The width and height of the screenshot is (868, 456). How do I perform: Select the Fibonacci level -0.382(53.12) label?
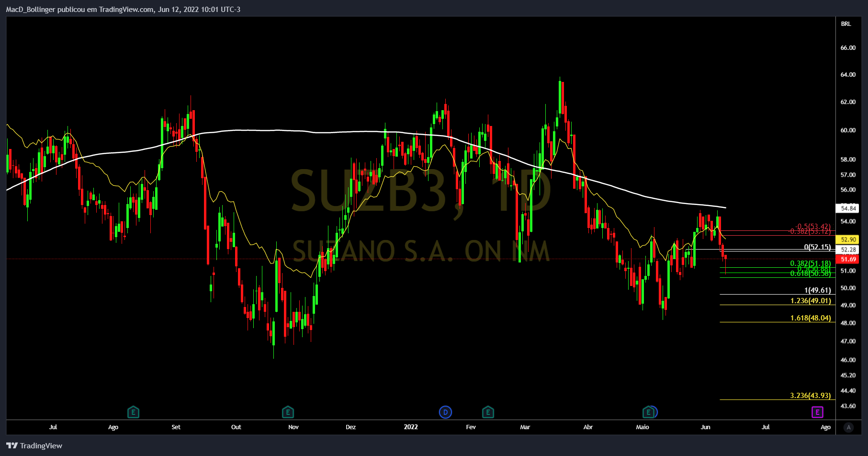pyautogui.click(x=810, y=231)
